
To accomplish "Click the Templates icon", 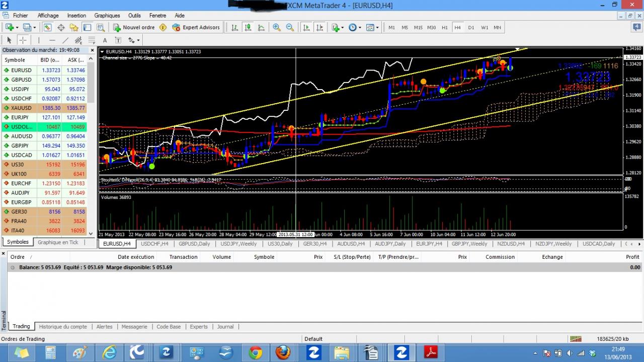I will [x=370, y=27].
